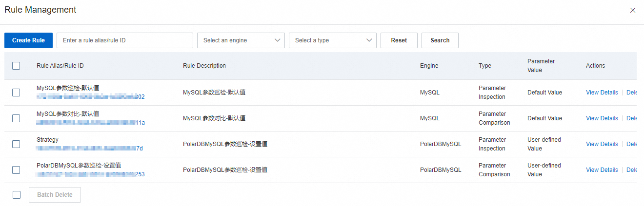The height and width of the screenshot is (206, 644).
Task: Expand the Select a type dropdown
Action: pyautogui.click(x=333, y=40)
